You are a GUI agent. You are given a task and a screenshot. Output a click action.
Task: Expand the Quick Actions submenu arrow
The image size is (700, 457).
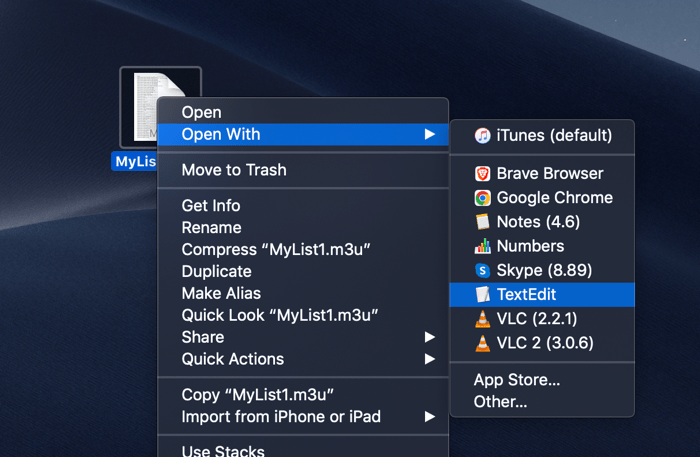(430, 359)
